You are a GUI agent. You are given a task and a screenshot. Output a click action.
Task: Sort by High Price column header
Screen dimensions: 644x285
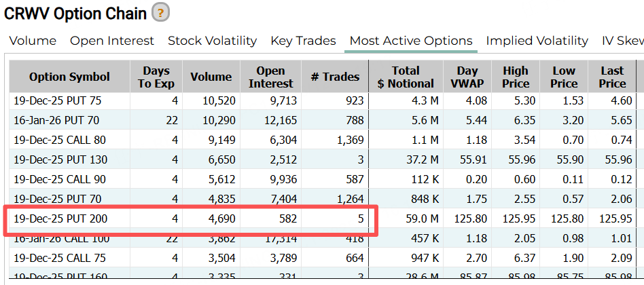click(x=516, y=77)
